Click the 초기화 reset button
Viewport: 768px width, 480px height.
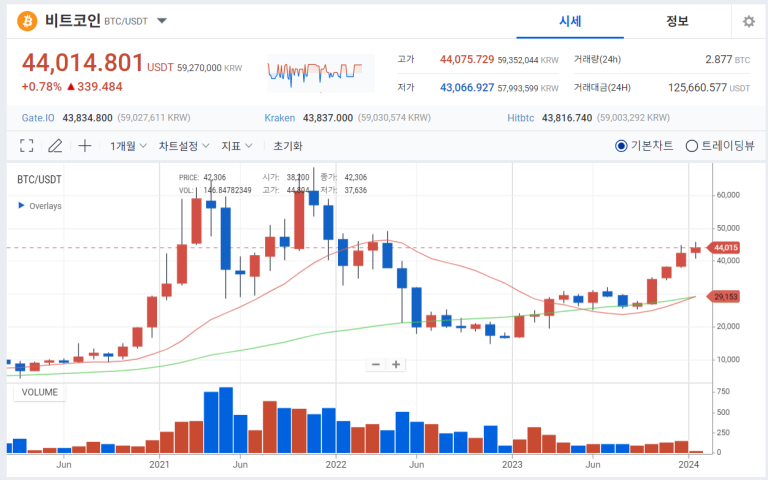pyautogui.click(x=288, y=146)
